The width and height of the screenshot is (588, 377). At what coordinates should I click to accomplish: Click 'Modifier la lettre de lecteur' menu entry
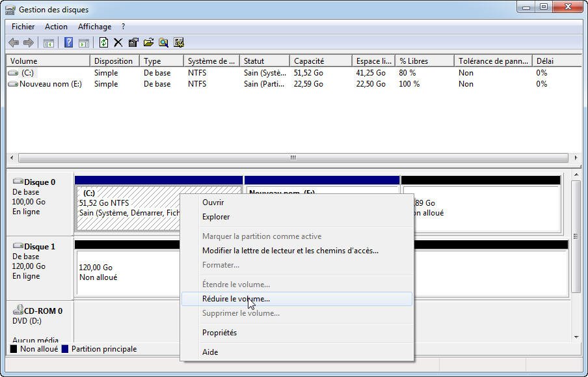(290, 251)
